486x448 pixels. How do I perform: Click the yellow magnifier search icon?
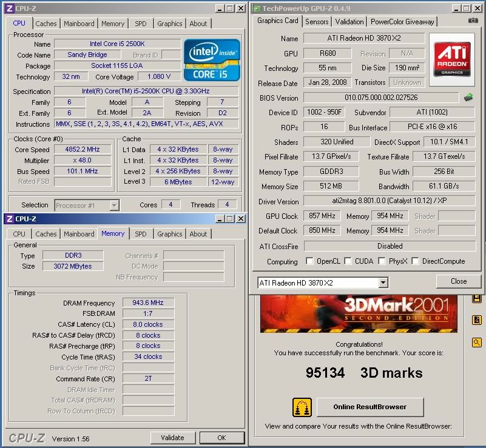coord(477,343)
